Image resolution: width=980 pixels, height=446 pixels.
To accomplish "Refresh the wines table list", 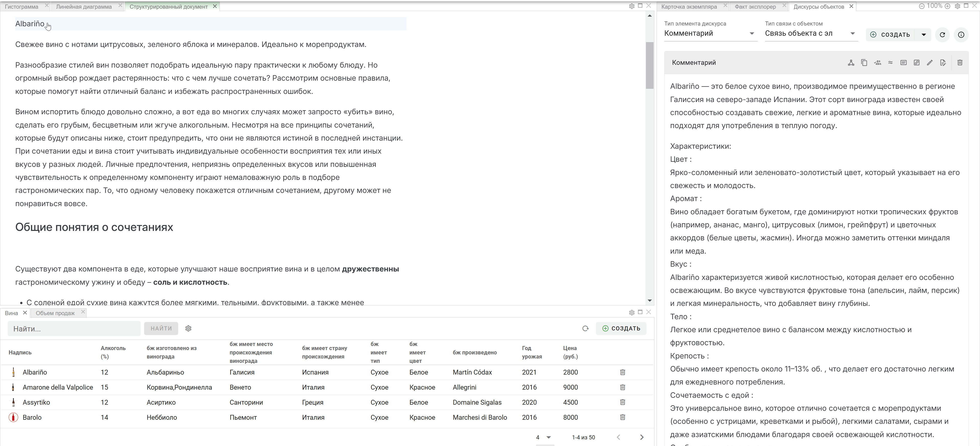I will (585, 329).
